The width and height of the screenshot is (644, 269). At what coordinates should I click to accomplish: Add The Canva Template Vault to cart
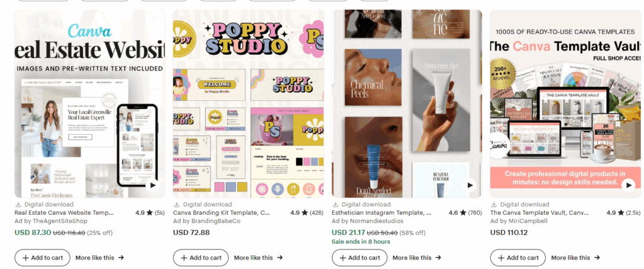coord(518,258)
